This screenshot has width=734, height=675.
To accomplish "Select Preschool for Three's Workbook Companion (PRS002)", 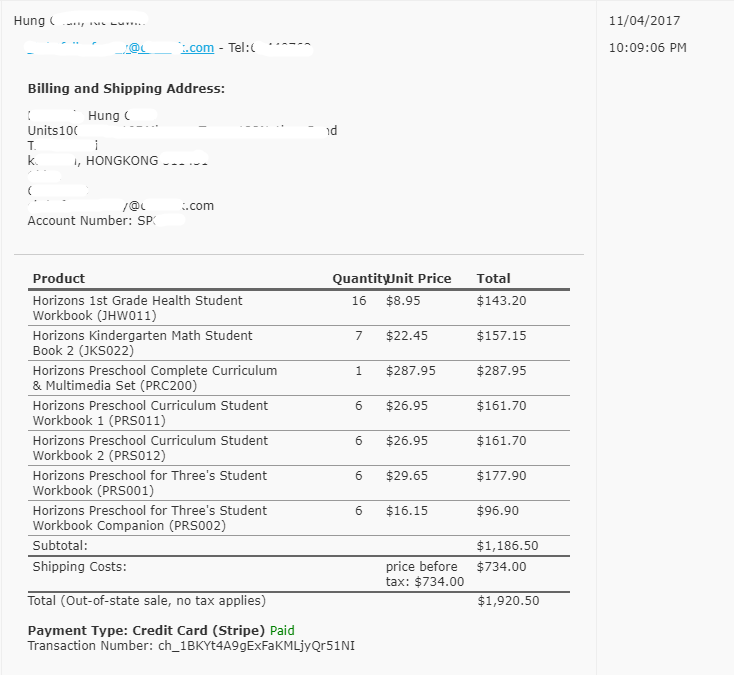I will [x=150, y=518].
